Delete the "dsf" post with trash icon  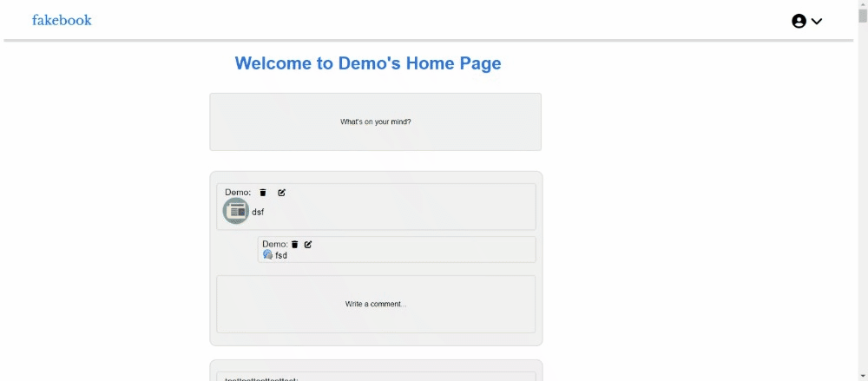tap(263, 192)
